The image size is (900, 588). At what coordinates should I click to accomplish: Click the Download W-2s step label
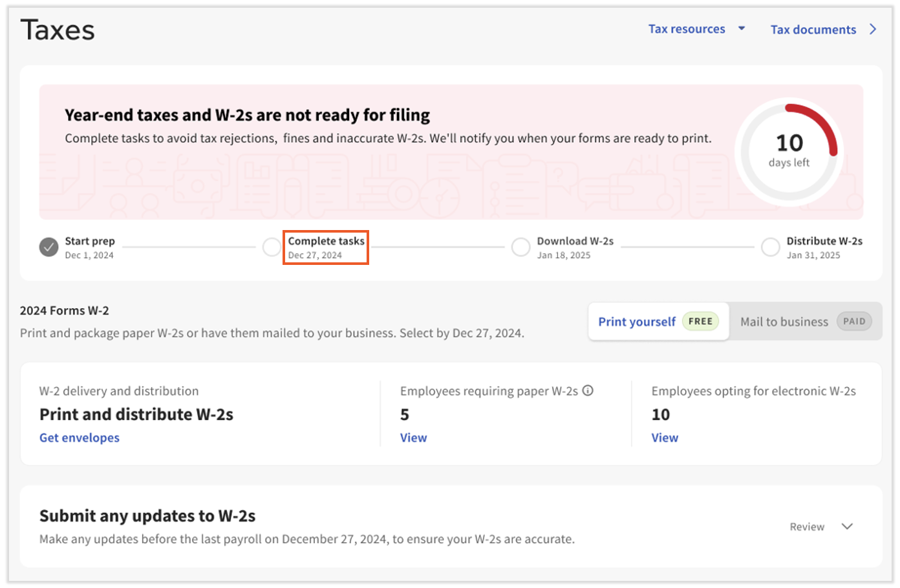(x=575, y=241)
